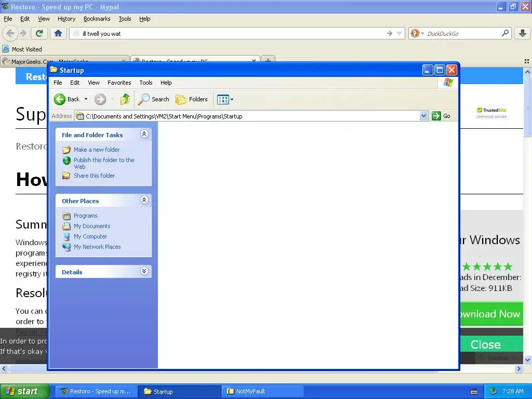
Task: Click the search magnifier icon in Mypal
Action: pyautogui.click(x=505, y=33)
